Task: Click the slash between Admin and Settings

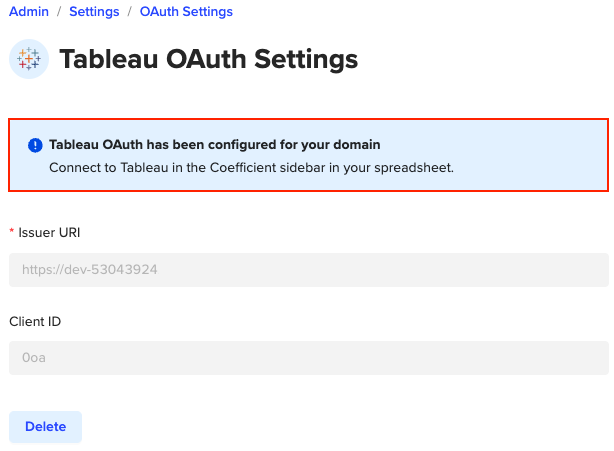Action: [59, 12]
